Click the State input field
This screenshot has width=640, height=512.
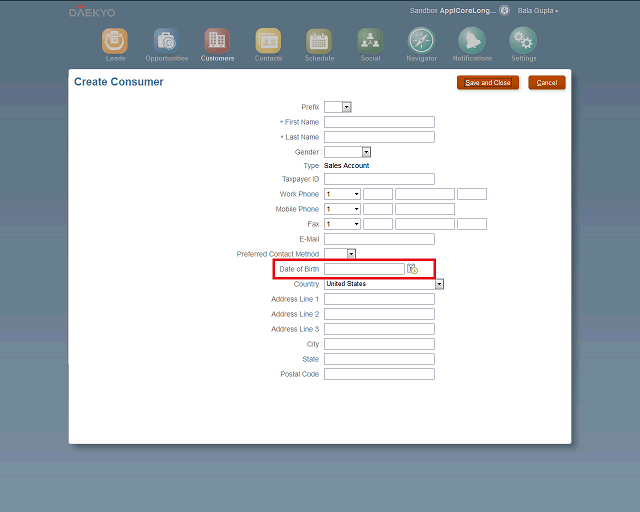[x=379, y=359]
